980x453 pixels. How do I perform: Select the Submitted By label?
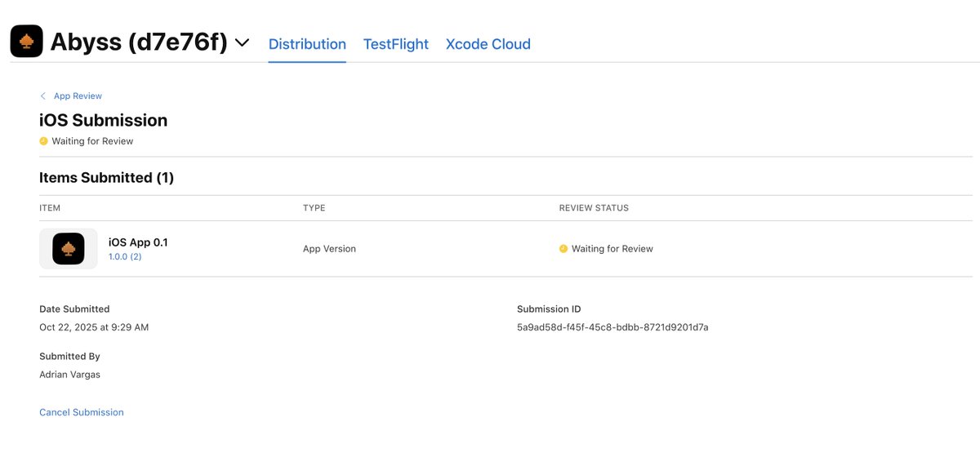[69, 357]
